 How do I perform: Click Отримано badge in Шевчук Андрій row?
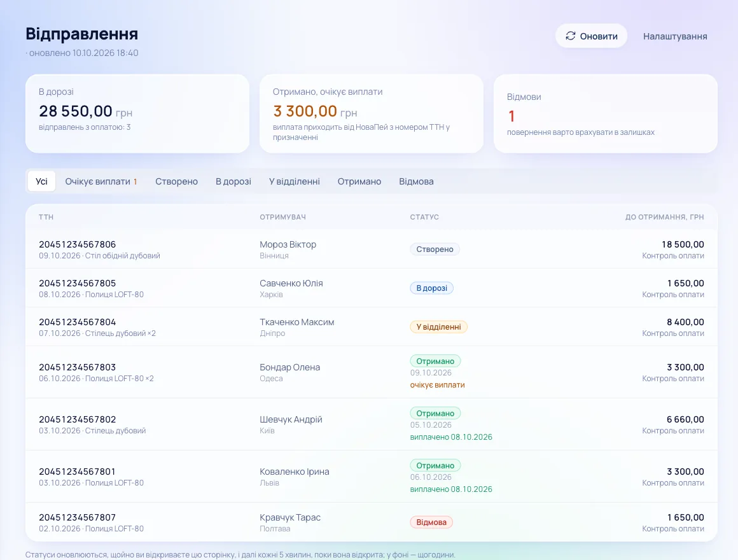point(435,413)
